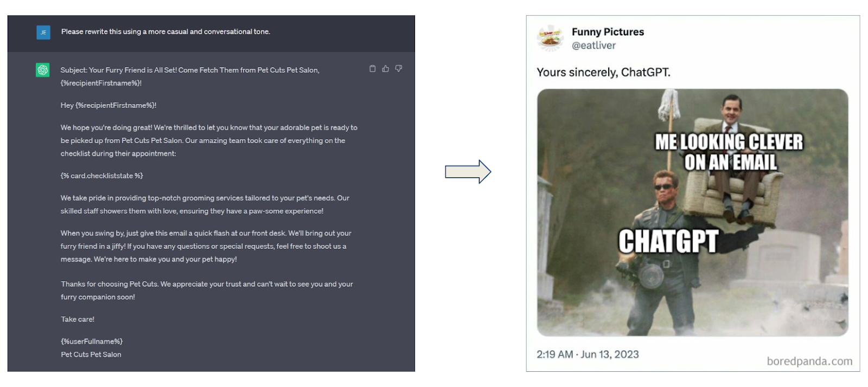Click the boredpanda.com watermark
The image size is (868, 387).
point(809,361)
